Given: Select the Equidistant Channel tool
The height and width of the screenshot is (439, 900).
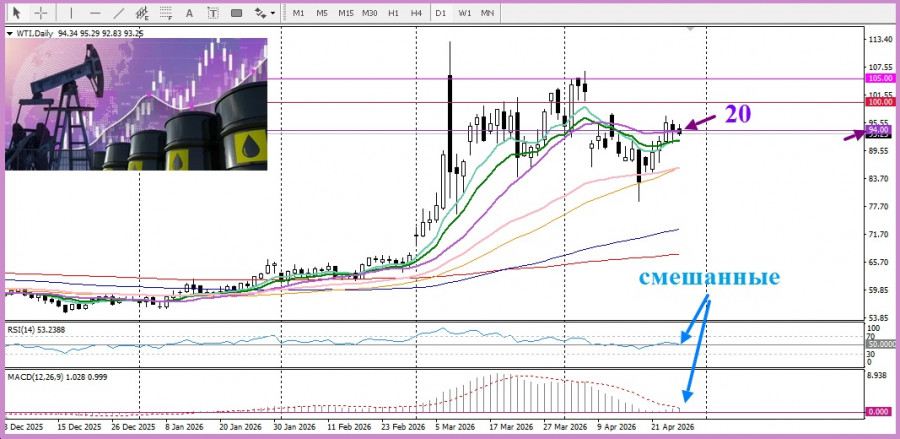Looking at the screenshot, I should (x=142, y=13).
